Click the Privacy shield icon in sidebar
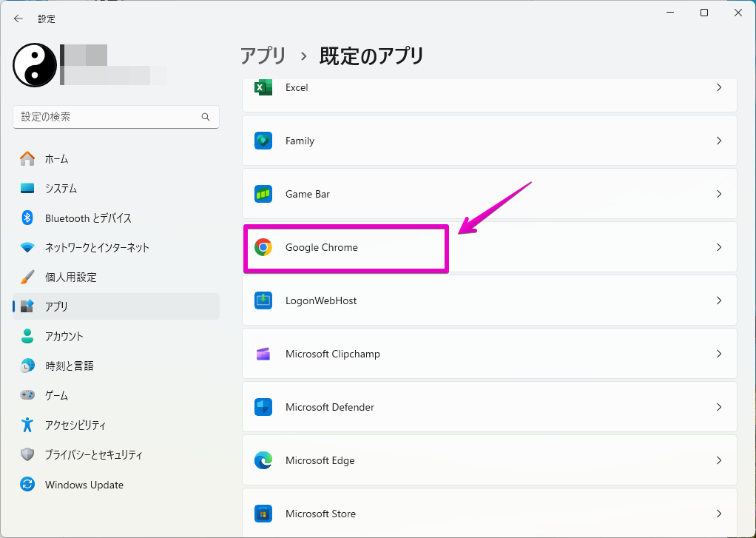Screen dimensions: 756x538 pos(27,454)
